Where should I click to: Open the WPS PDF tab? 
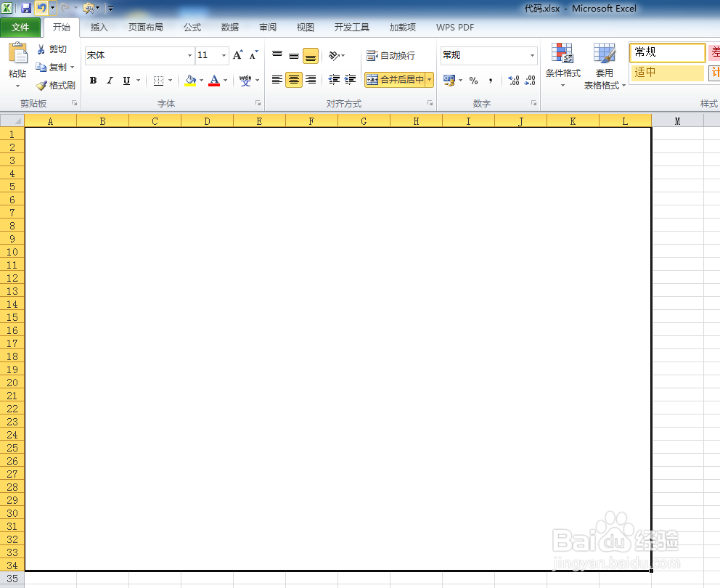click(454, 28)
